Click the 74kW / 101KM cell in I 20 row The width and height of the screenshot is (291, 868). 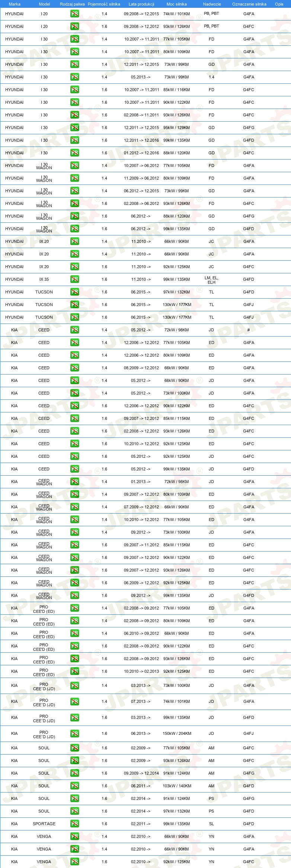(x=176, y=14)
